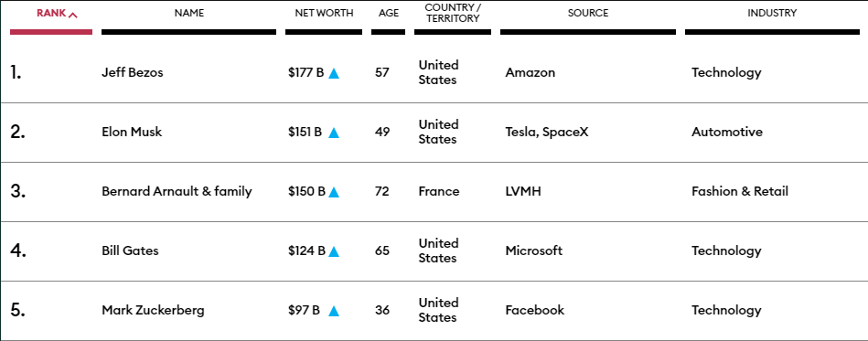Open Jeff Bezos profile link
Image resolution: width=868 pixels, height=341 pixels.
coord(133,72)
